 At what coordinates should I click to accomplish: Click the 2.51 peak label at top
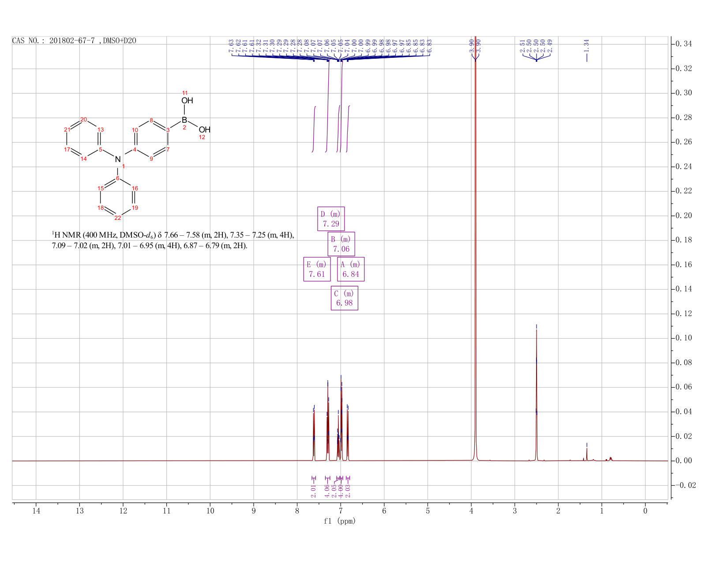coord(523,45)
